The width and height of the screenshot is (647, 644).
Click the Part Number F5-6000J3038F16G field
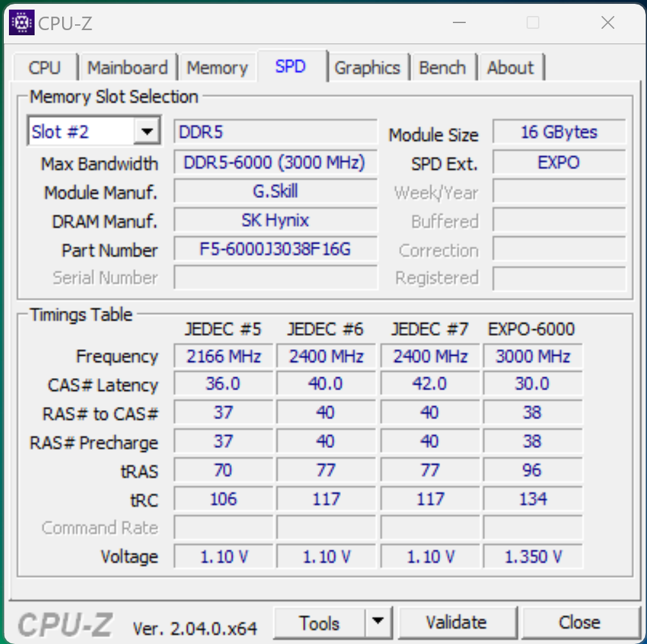275,249
